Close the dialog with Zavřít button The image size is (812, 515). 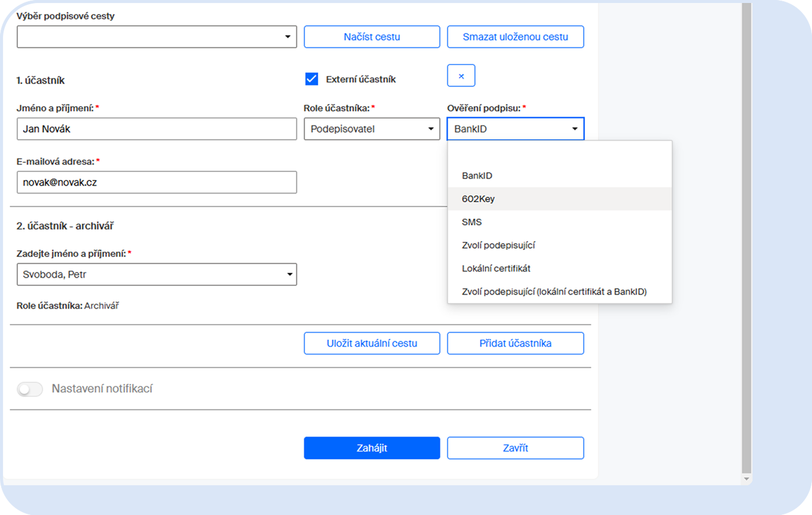515,448
